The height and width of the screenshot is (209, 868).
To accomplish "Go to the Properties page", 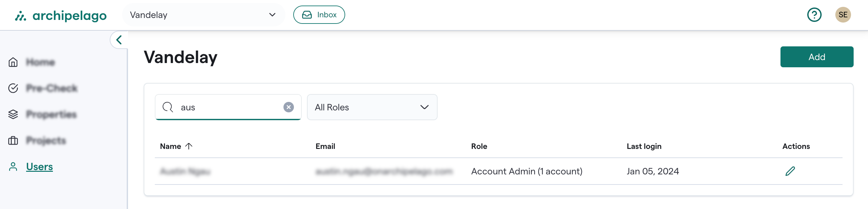I will [51, 114].
